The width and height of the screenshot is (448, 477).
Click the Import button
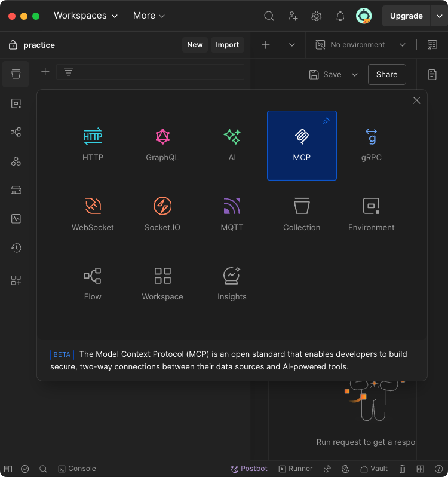pos(228,45)
